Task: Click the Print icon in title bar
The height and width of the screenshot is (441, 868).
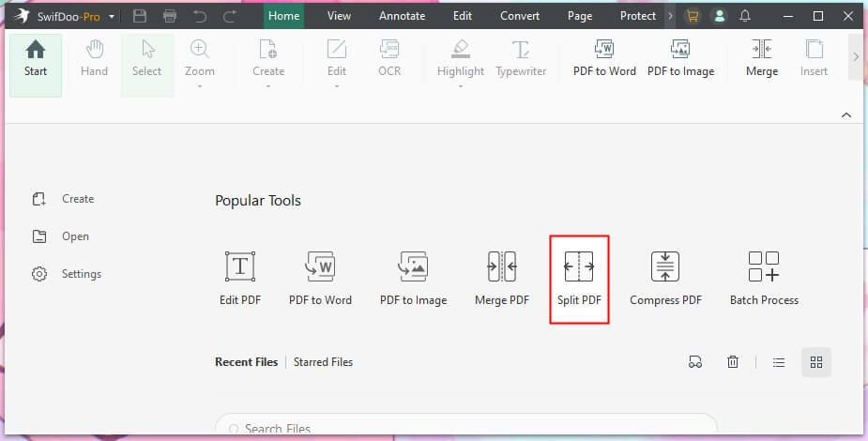Action: tap(170, 16)
